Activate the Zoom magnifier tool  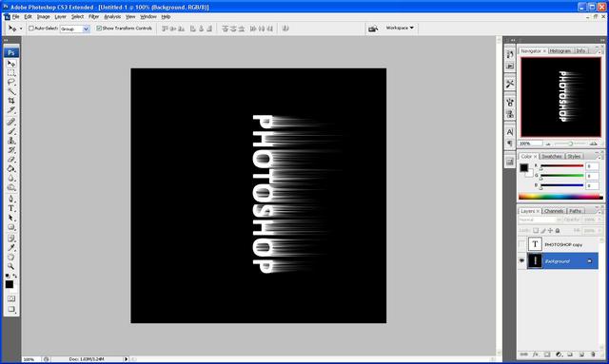pos(11,267)
